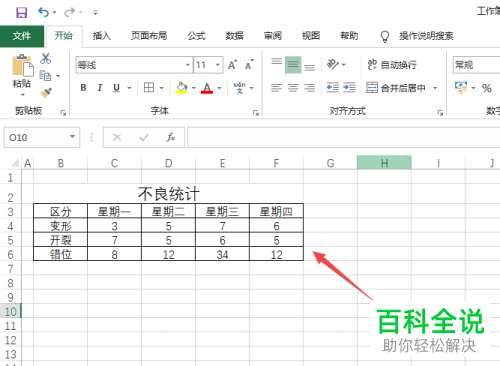Click the Undo arrow icon
This screenshot has height=366, width=500.
(x=44, y=12)
